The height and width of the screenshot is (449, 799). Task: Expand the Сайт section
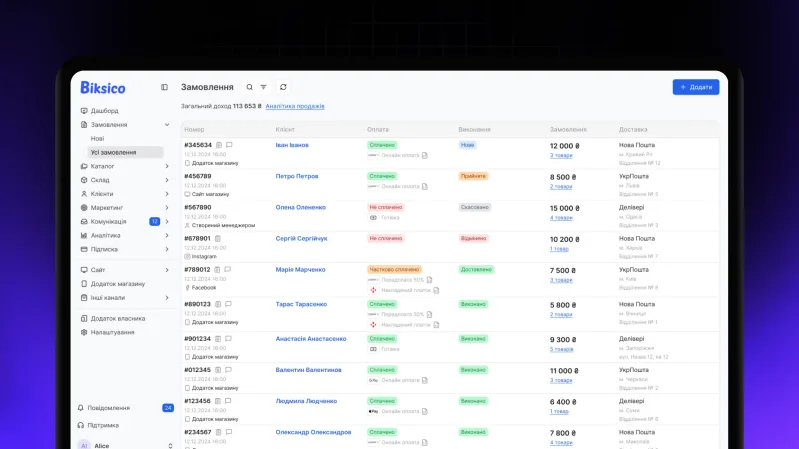pyautogui.click(x=167, y=270)
